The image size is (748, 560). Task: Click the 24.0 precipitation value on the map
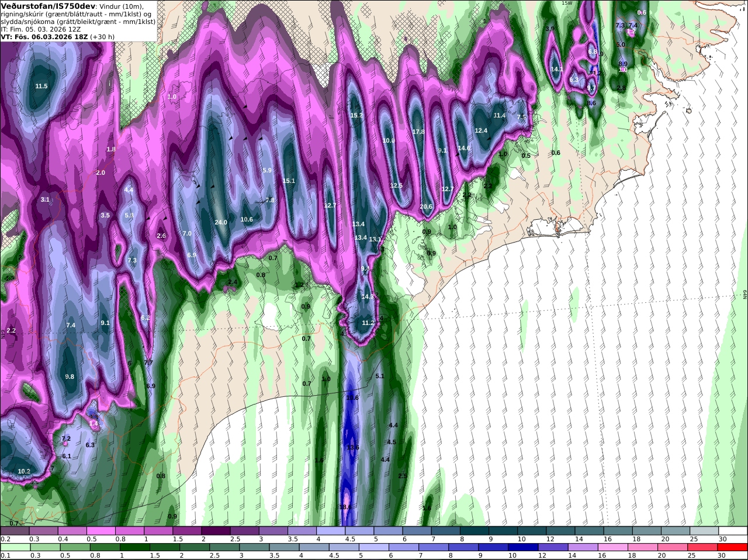(x=221, y=222)
